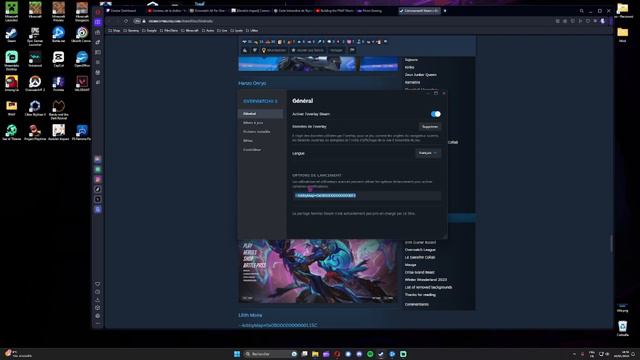This screenshot has width=640, height=360.
Task: Select the Battle.net desktop icon
Action: (58, 35)
